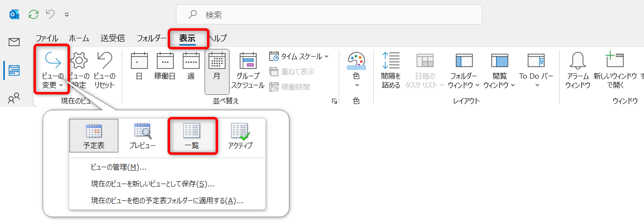Open アラームウィンドウ bell icon
Image resolution: width=644 pixels, height=220 pixels.
tap(577, 70)
